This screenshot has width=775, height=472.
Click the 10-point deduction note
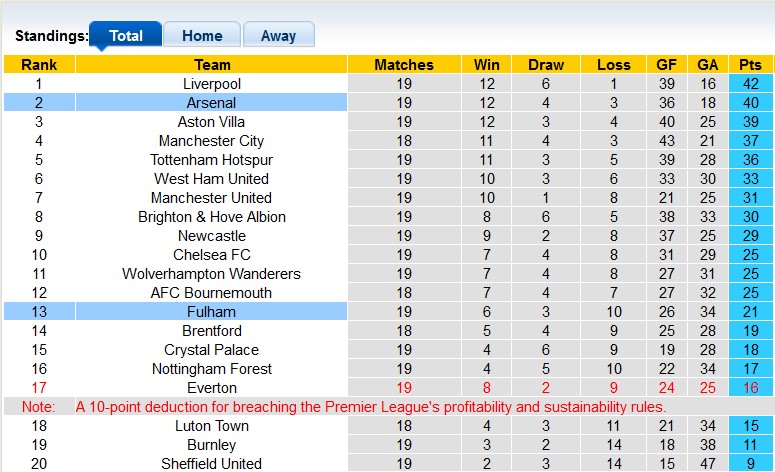(370, 407)
